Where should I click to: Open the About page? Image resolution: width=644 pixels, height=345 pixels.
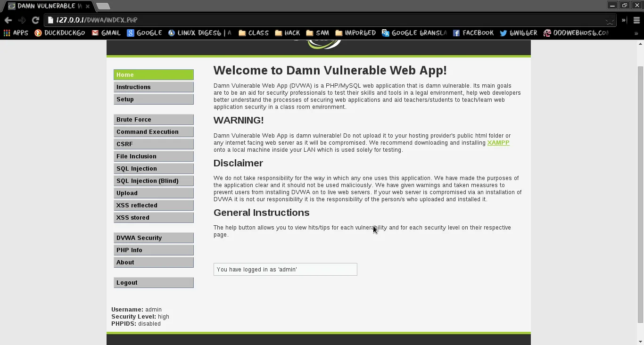click(x=154, y=263)
